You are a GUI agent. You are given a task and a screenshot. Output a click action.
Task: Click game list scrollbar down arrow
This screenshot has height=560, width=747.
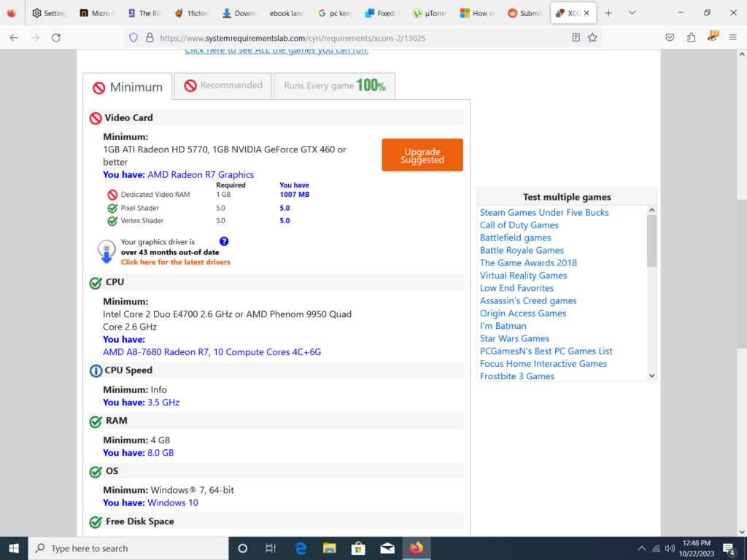pos(651,376)
